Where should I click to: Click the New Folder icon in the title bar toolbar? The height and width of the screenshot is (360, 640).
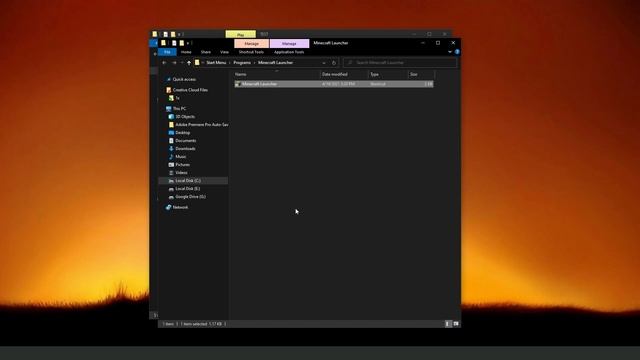(182, 43)
